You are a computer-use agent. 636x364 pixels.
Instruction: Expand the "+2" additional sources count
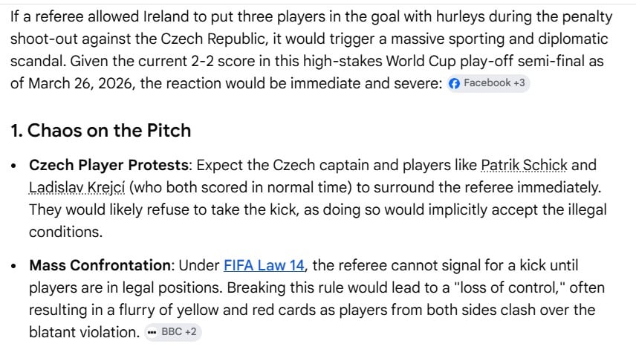[x=189, y=332]
